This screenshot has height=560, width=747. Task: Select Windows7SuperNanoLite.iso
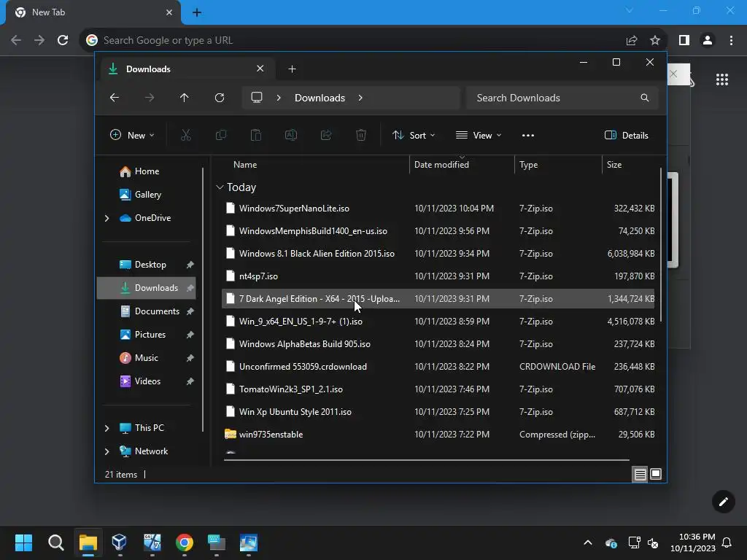(438, 208)
